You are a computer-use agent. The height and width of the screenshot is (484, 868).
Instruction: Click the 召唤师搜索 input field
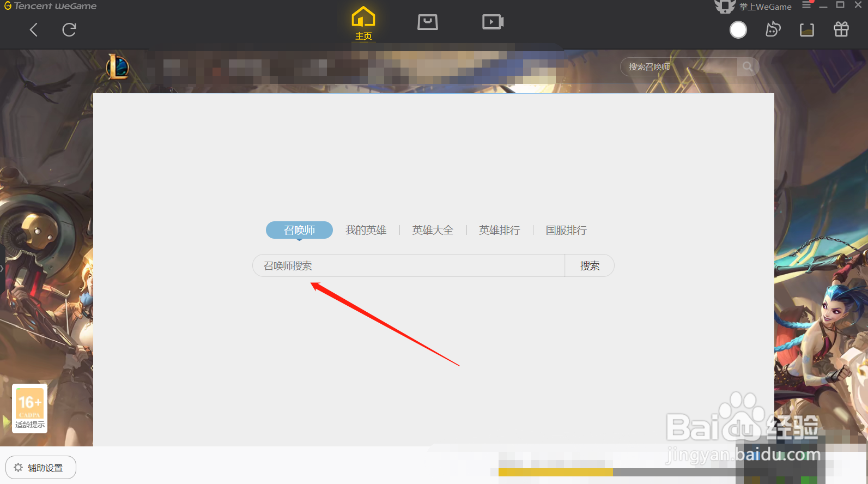(409, 265)
